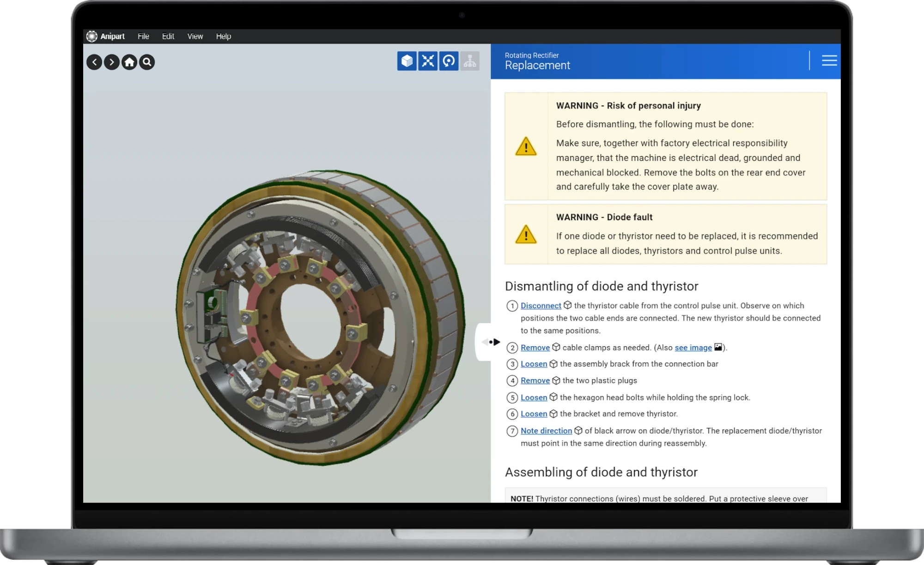
Task: Click the rotate model tool icon
Action: (x=449, y=61)
